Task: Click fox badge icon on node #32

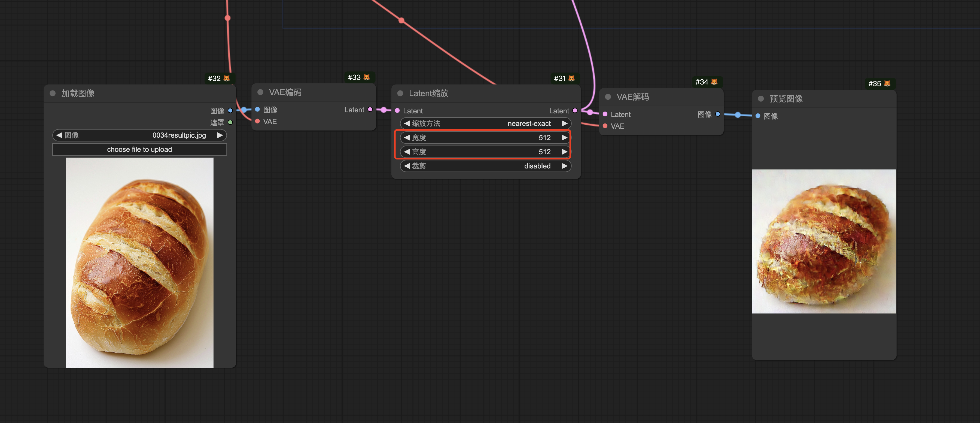Action: click(x=227, y=78)
